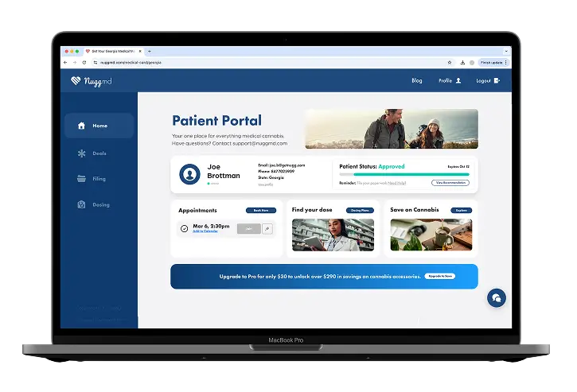This screenshot has height=392, width=577.
Task: Click the Dosing Plans button
Action: [361, 210]
